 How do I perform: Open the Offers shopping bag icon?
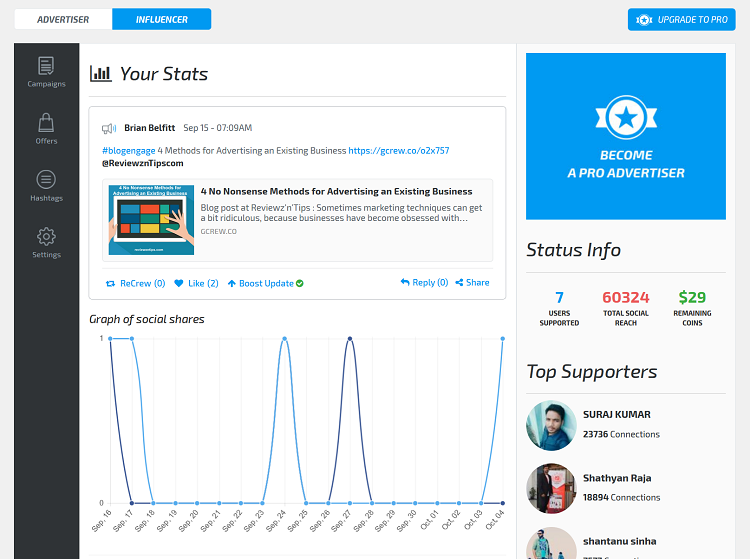point(46,123)
